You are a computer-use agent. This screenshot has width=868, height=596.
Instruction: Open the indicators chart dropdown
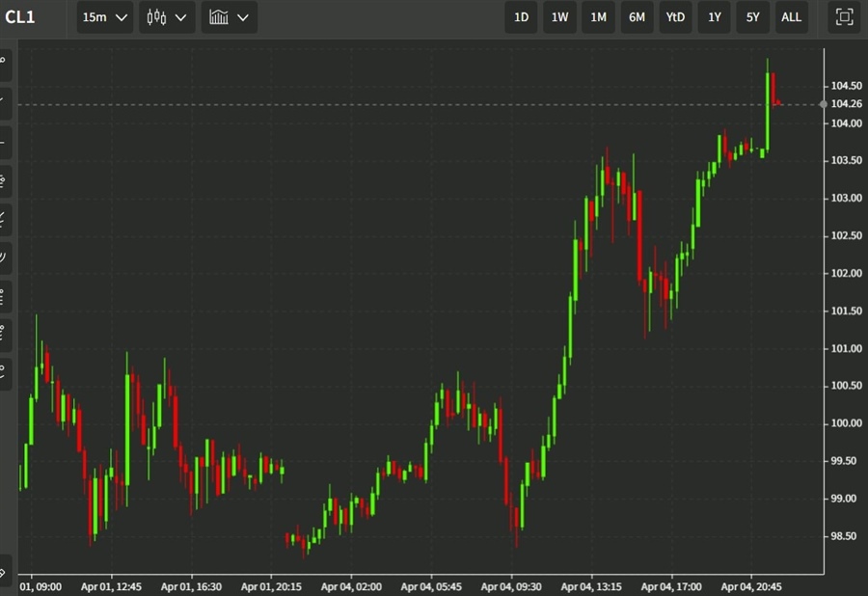229,17
